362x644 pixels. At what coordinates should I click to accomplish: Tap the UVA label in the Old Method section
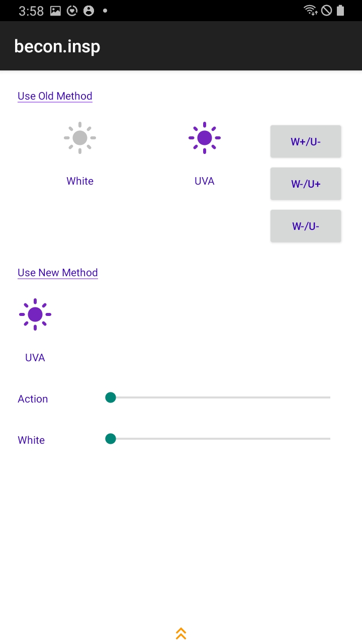click(205, 181)
